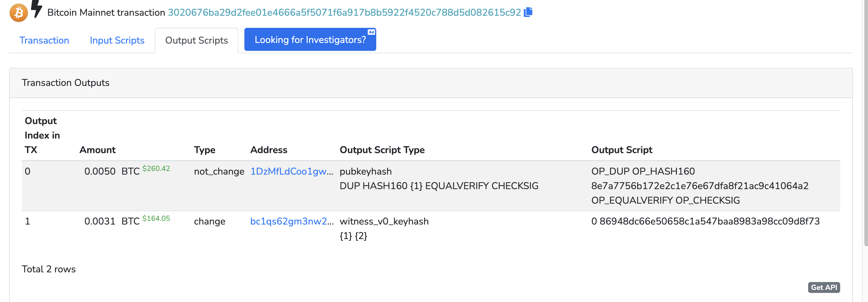The width and height of the screenshot is (868, 302).
Task: Open transaction hash 3020676ba29d2fee link
Action: pos(344,12)
